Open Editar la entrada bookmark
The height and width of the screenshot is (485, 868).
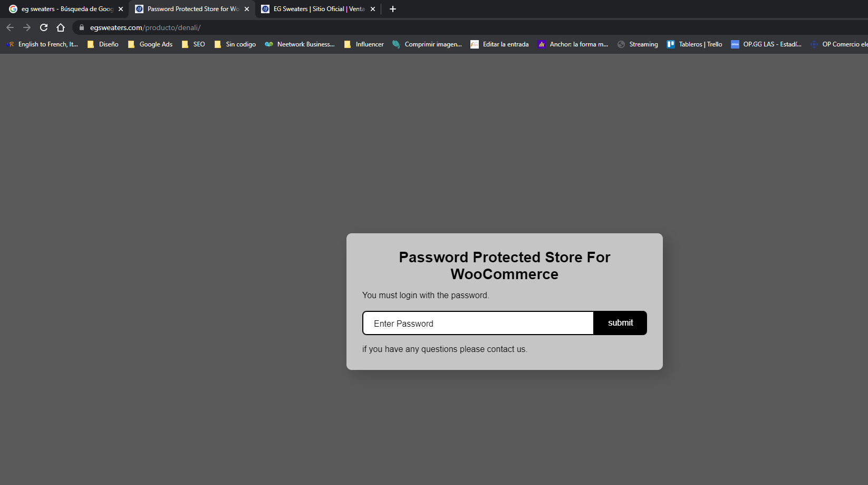pos(500,44)
